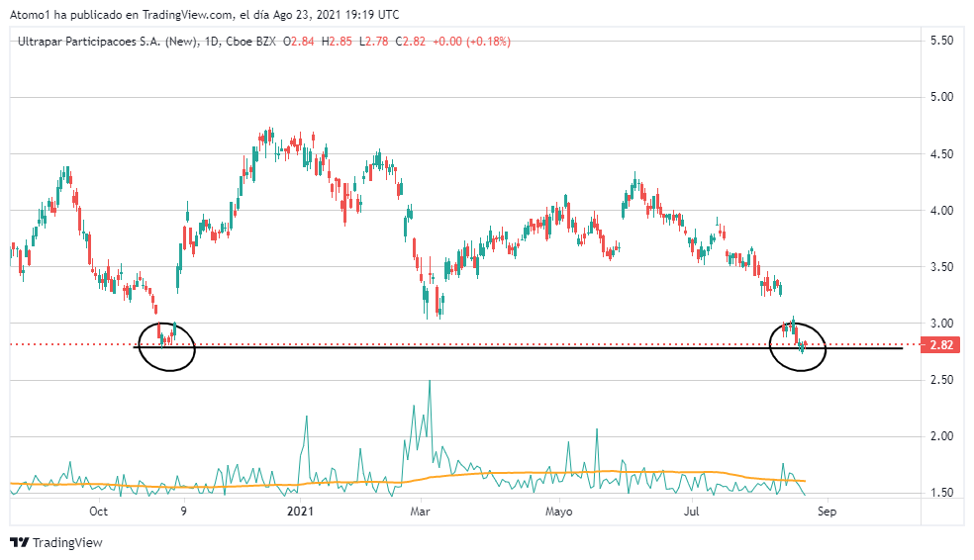Click the open value O2.84

(299, 42)
